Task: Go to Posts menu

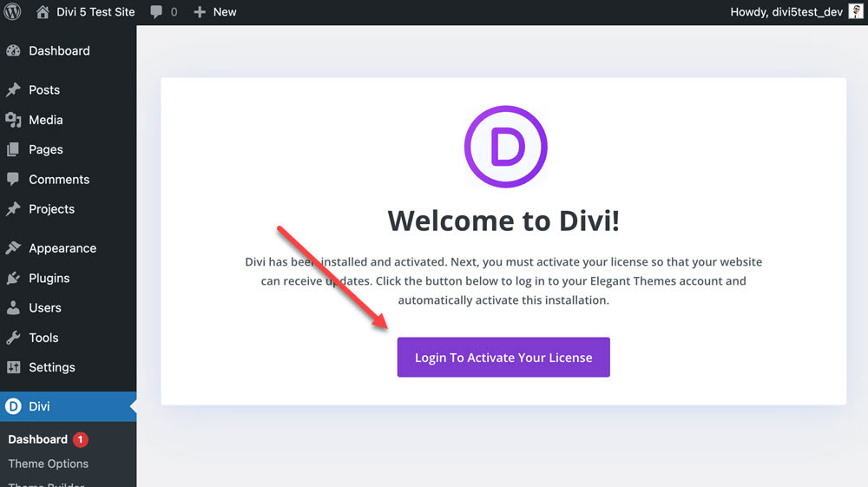Action: [x=44, y=89]
